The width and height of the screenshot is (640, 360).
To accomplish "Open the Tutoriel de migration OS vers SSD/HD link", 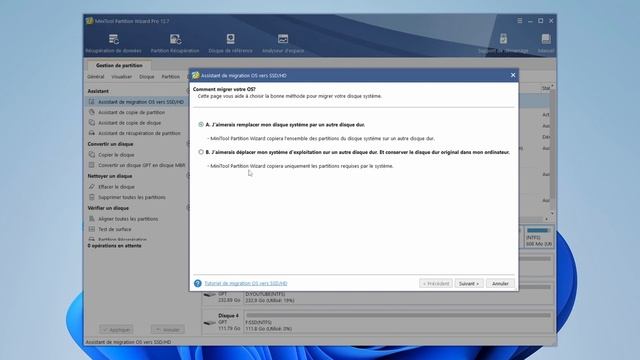I will pos(246,283).
